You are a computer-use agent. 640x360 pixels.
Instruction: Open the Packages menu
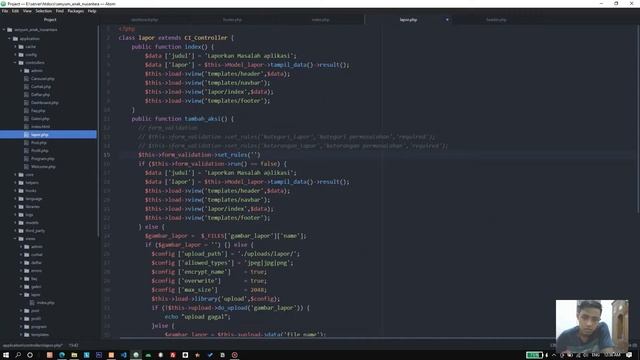pos(76,11)
